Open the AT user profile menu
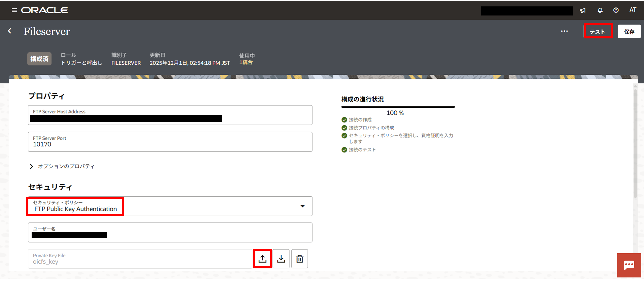Screen dimensions: 644x300 633,10
